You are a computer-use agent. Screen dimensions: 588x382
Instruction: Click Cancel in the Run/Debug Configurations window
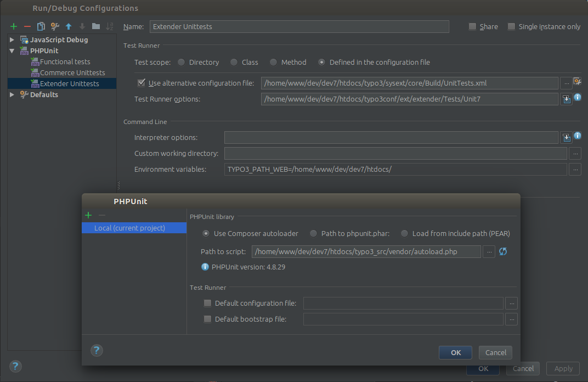523,368
